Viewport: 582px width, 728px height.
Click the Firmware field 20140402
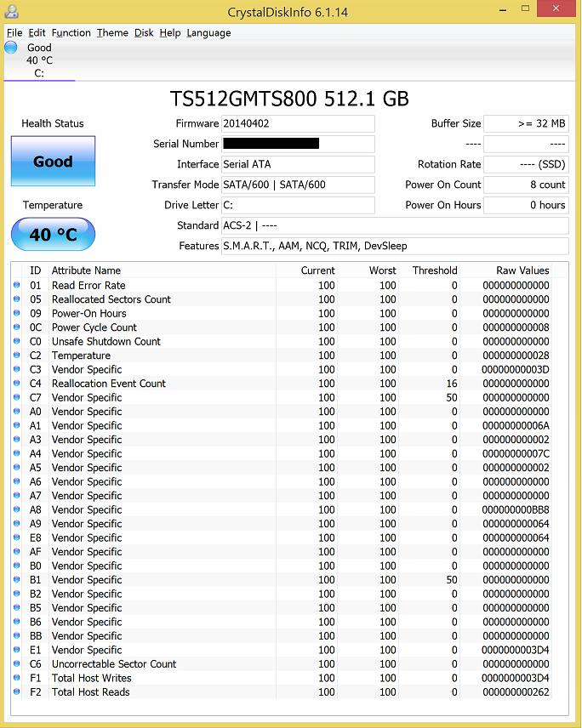(298, 123)
